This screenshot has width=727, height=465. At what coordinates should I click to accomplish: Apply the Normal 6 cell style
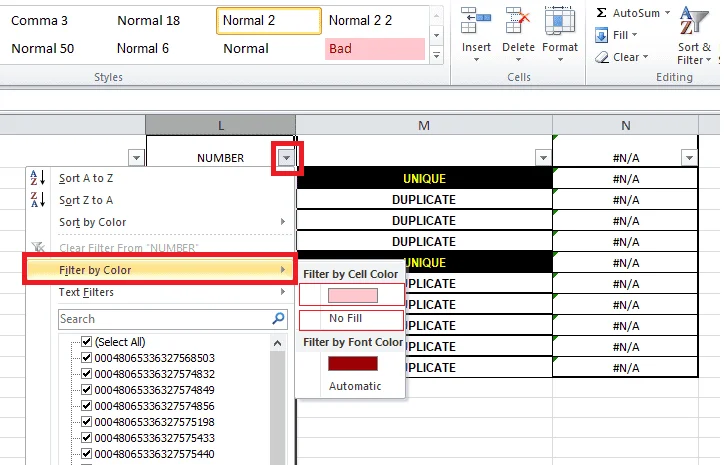(x=143, y=49)
